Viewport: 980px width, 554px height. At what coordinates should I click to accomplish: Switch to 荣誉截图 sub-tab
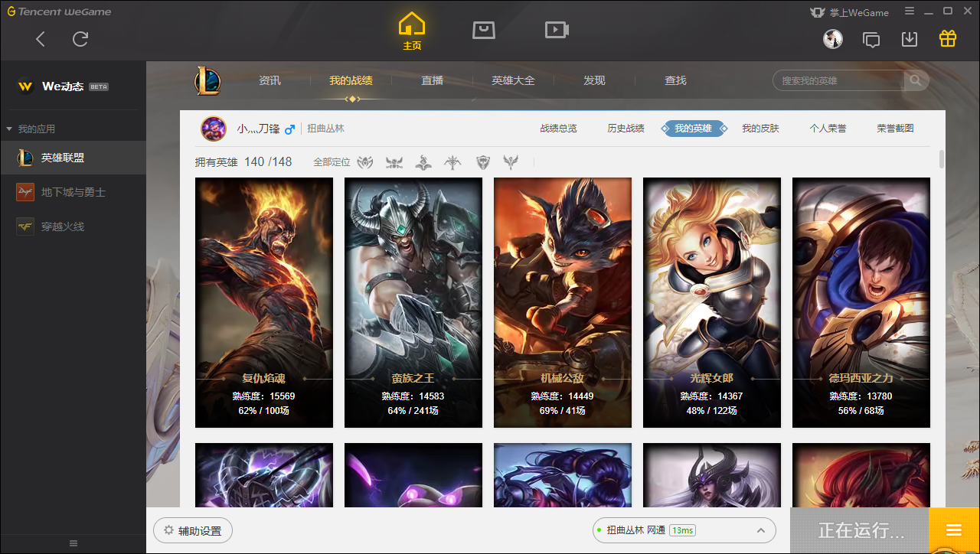(895, 129)
